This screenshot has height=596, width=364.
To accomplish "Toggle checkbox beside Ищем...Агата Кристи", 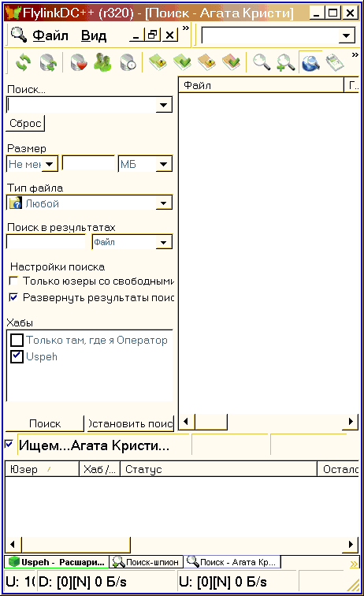I will (x=9, y=444).
